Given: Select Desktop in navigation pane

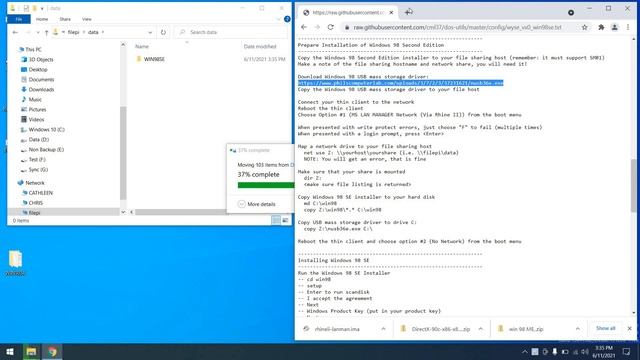Looking at the screenshot, I should coord(38,69).
